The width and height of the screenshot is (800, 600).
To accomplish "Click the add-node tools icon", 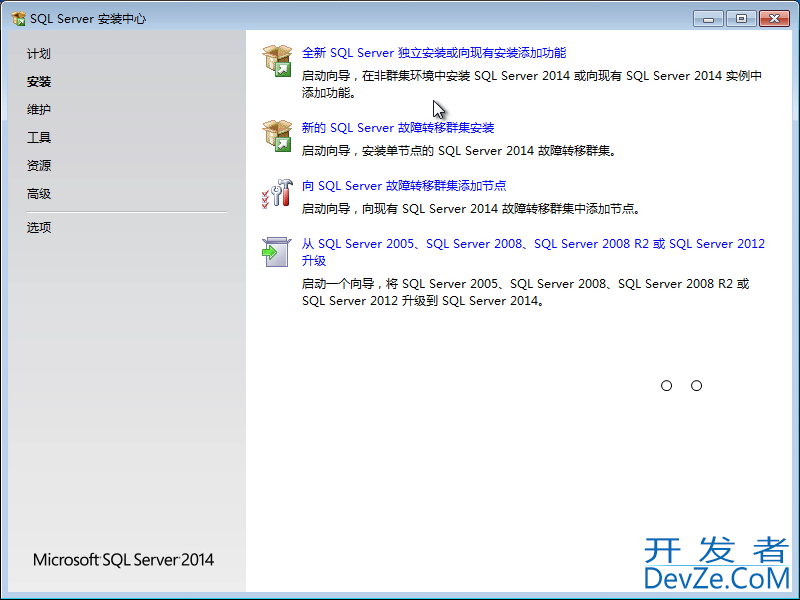I will [x=277, y=194].
